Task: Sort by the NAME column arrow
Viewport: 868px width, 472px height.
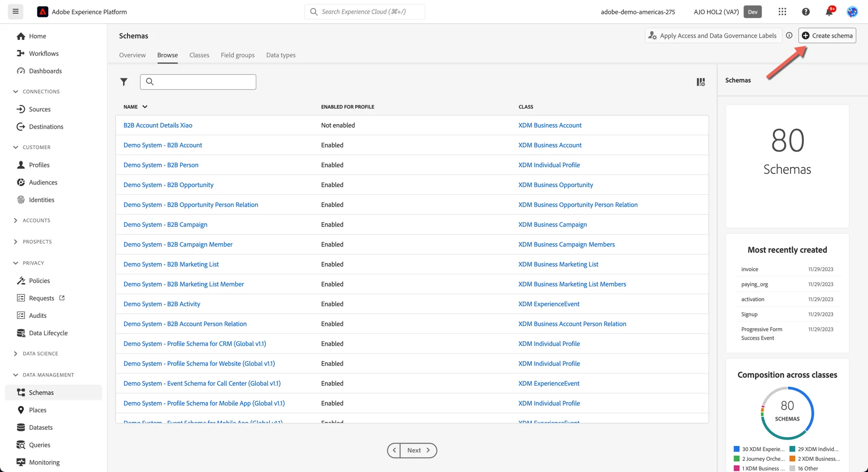Action: click(x=145, y=107)
